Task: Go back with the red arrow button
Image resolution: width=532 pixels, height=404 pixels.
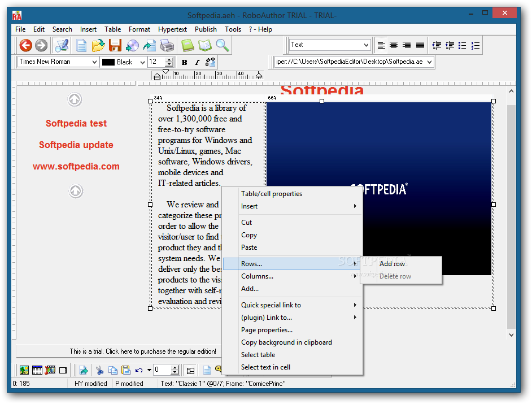Action: pyautogui.click(x=26, y=45)
